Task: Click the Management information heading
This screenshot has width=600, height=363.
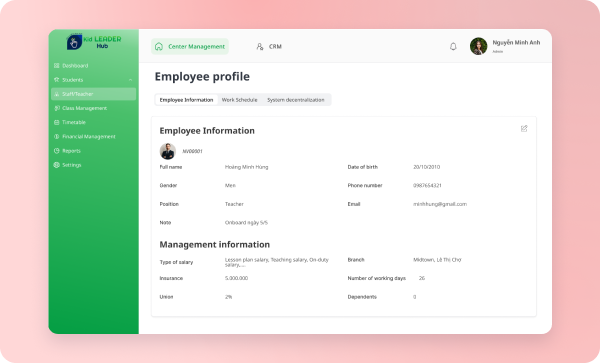Action: [x=215, y=244]
